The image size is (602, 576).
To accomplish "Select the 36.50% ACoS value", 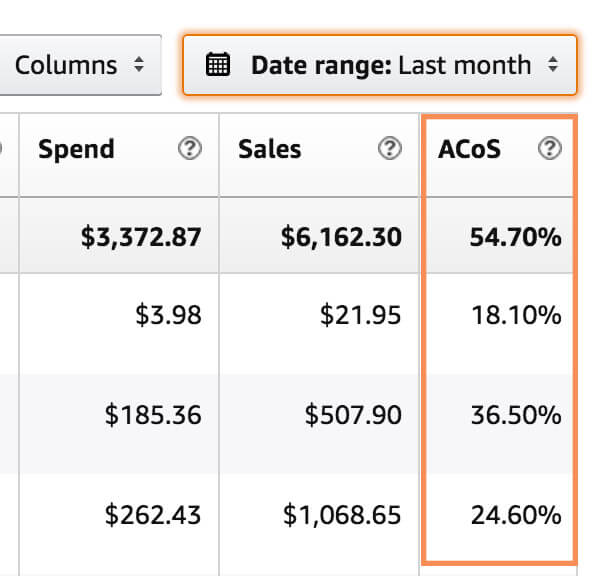I will coord(516,415).
